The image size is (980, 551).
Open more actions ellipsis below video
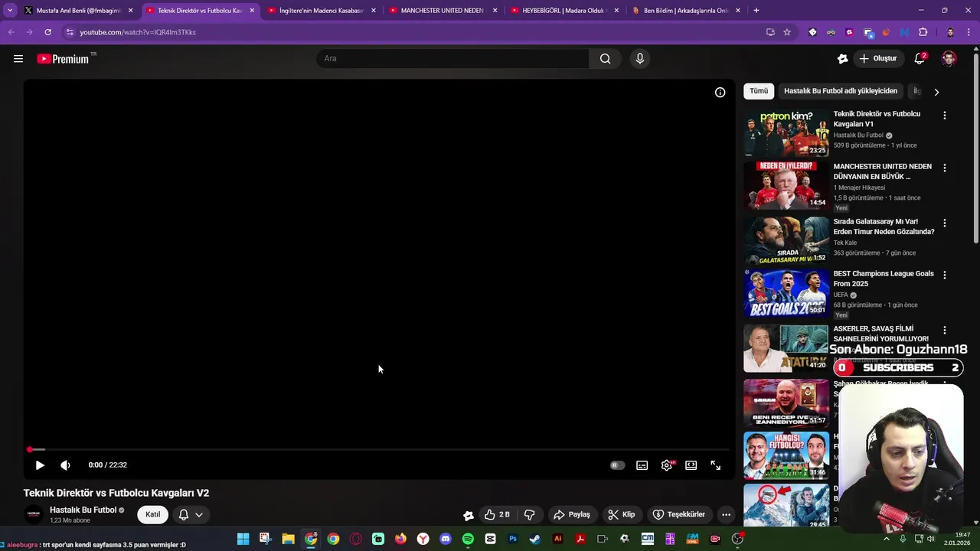coord(726,514)
